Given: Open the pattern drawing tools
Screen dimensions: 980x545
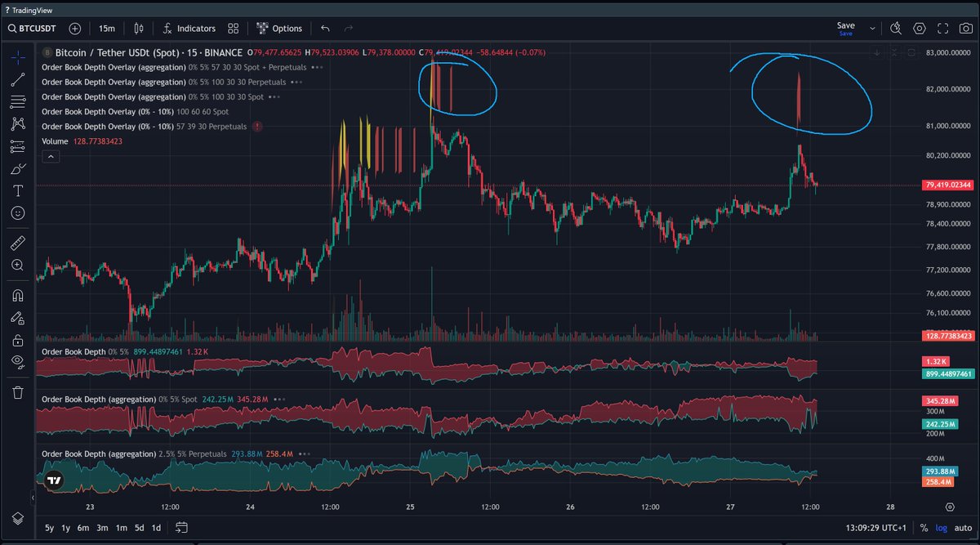Looking at the screenshot, I should (x=17, y=124).
